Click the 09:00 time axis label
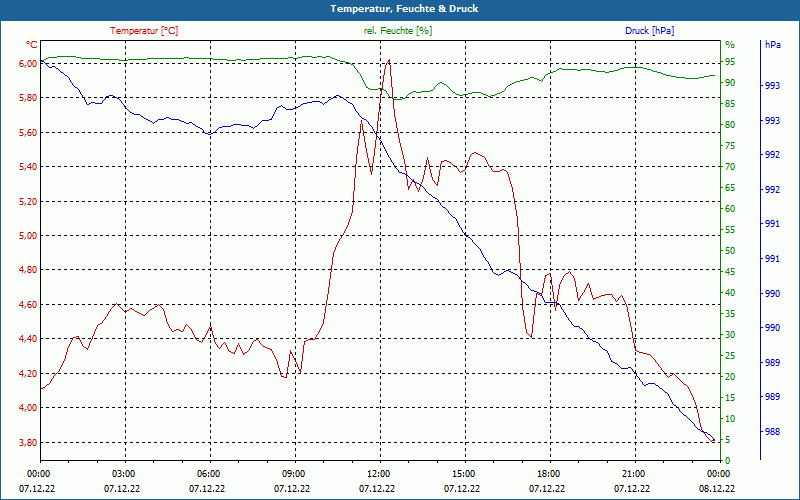 point(292,474)
